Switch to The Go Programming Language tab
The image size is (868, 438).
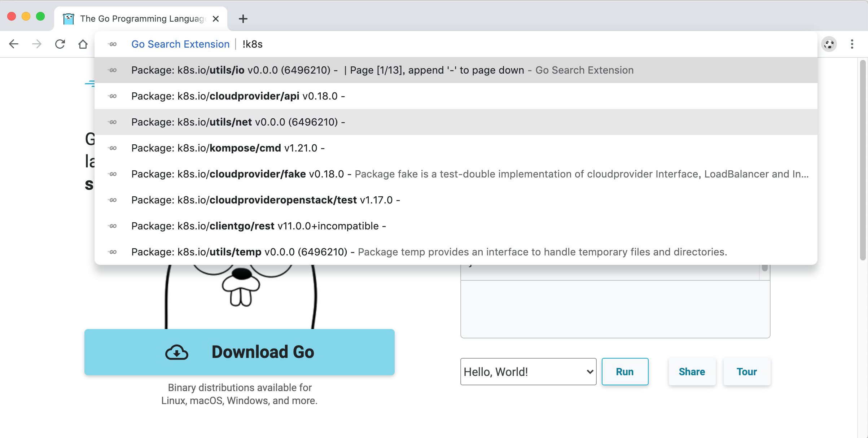coord(141,19)
